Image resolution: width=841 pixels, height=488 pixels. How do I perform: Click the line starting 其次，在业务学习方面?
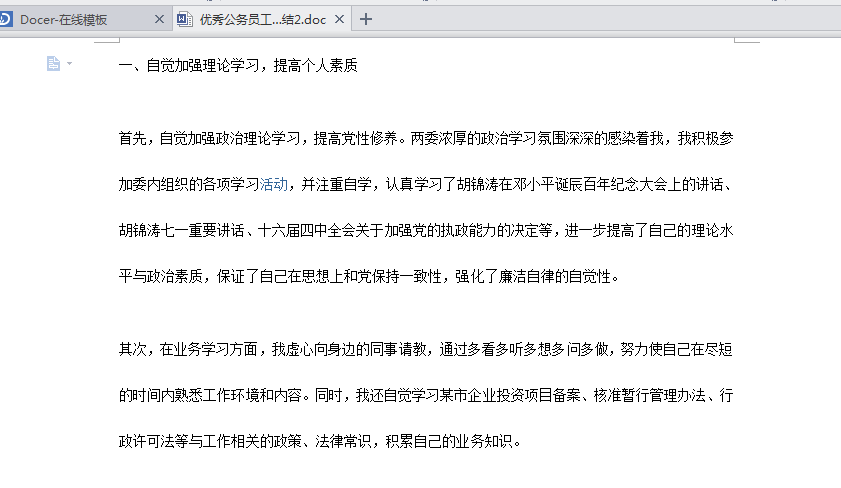[426, 350]
